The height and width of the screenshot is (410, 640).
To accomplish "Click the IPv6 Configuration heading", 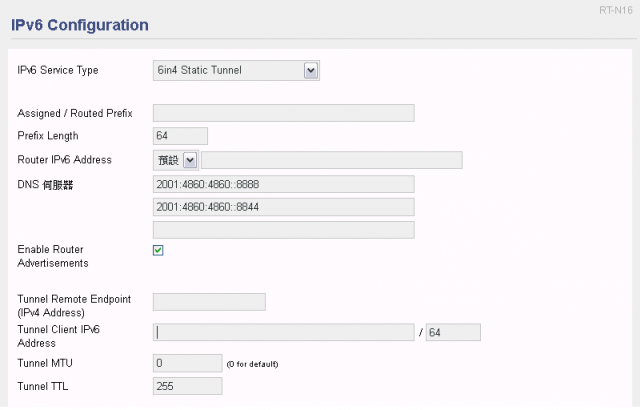I will tap(80, 25).
